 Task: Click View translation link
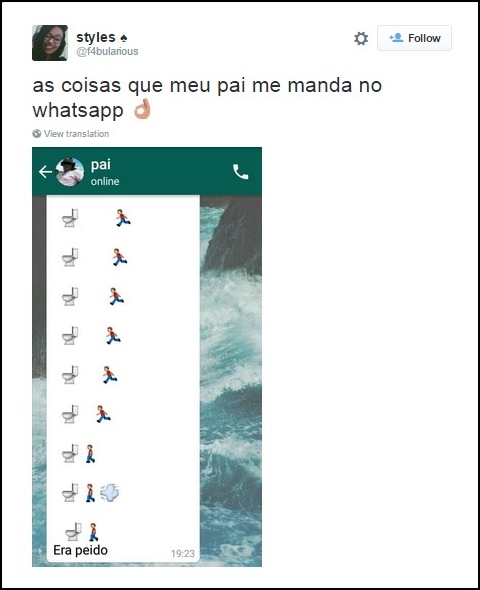coord(76,134)
